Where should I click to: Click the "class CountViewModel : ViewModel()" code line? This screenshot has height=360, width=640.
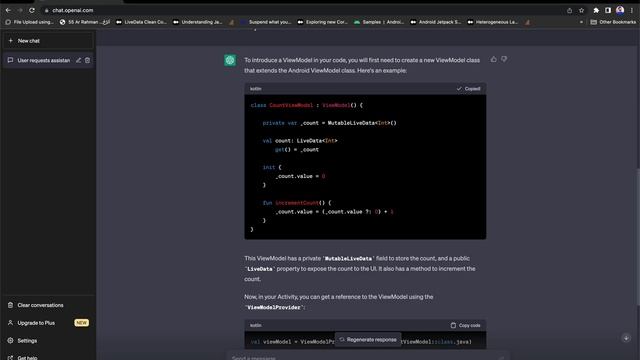306,105
